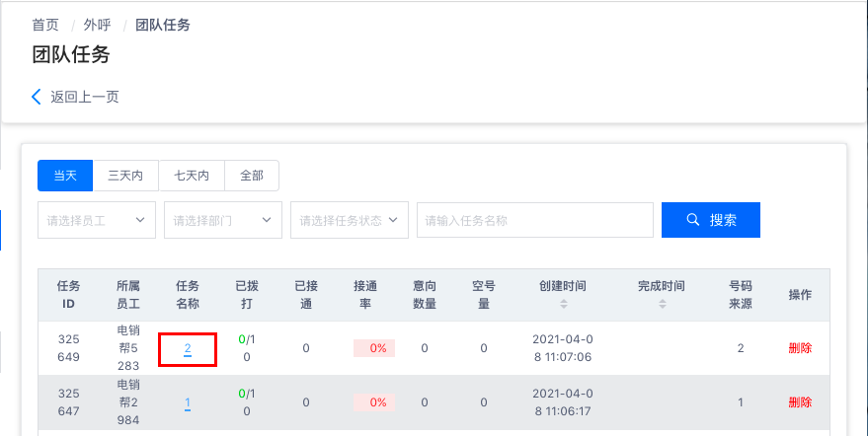This screenshot has height=436, width=868.
Task: Open the 请选择任务状态 dropdown
Action: coord(350,220)
